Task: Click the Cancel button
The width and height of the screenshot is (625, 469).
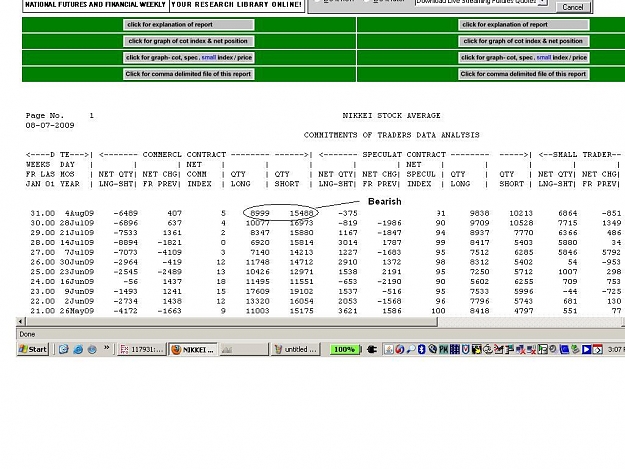Action: pos(572,7)
